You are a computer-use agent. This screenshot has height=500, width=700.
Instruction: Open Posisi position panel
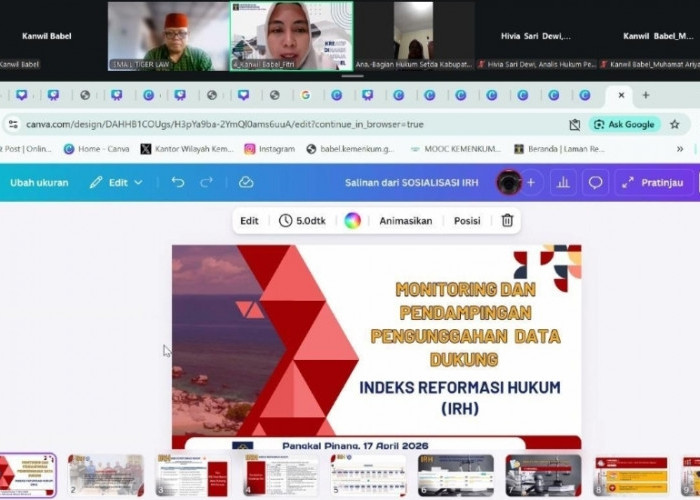tap(467, 221)
